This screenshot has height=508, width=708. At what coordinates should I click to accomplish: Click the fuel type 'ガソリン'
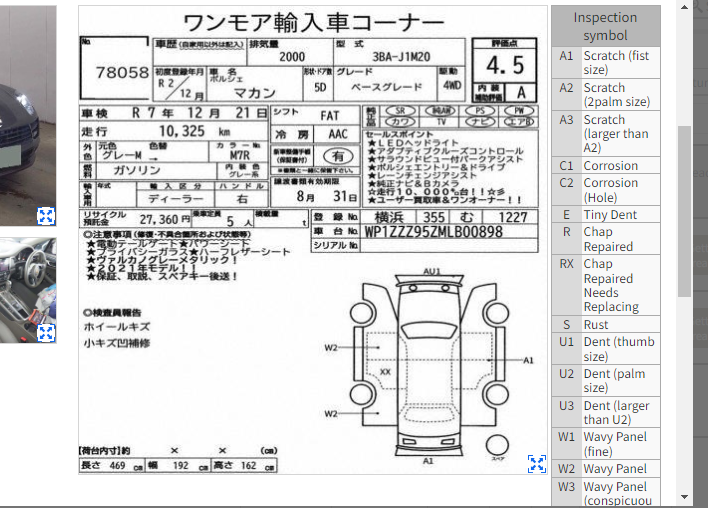(x=136, y=170)
